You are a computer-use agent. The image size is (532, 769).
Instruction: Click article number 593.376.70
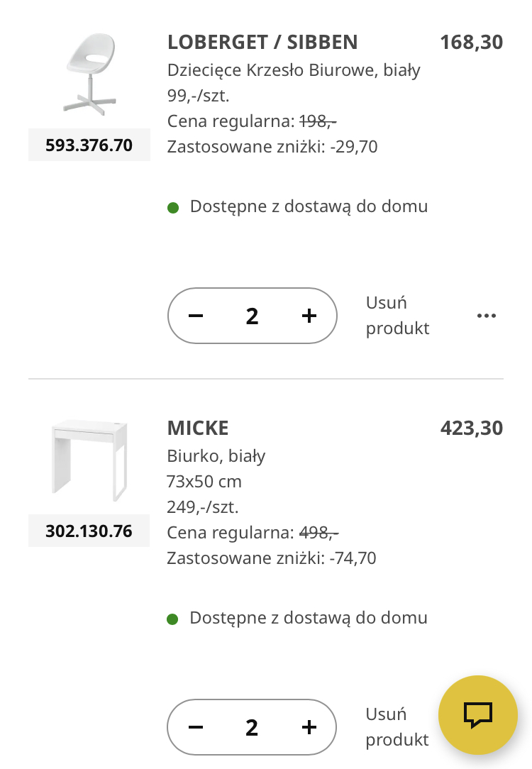click(x=89, y=145)
